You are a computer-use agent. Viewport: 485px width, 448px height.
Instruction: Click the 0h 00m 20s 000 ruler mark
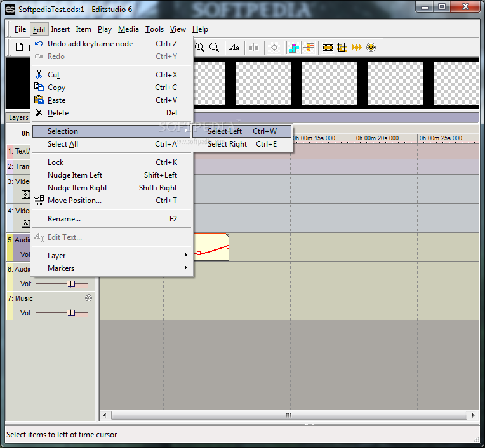tap(377, 138)
